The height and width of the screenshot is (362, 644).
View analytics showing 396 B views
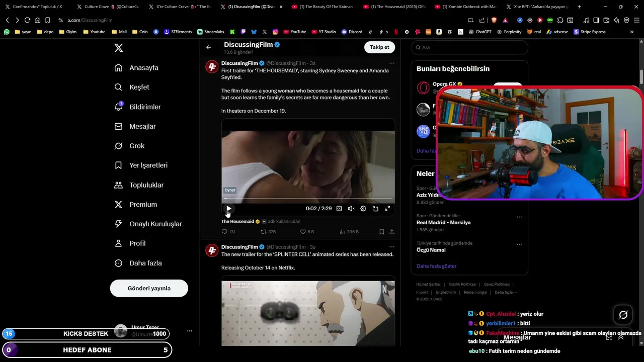point(349,232)
